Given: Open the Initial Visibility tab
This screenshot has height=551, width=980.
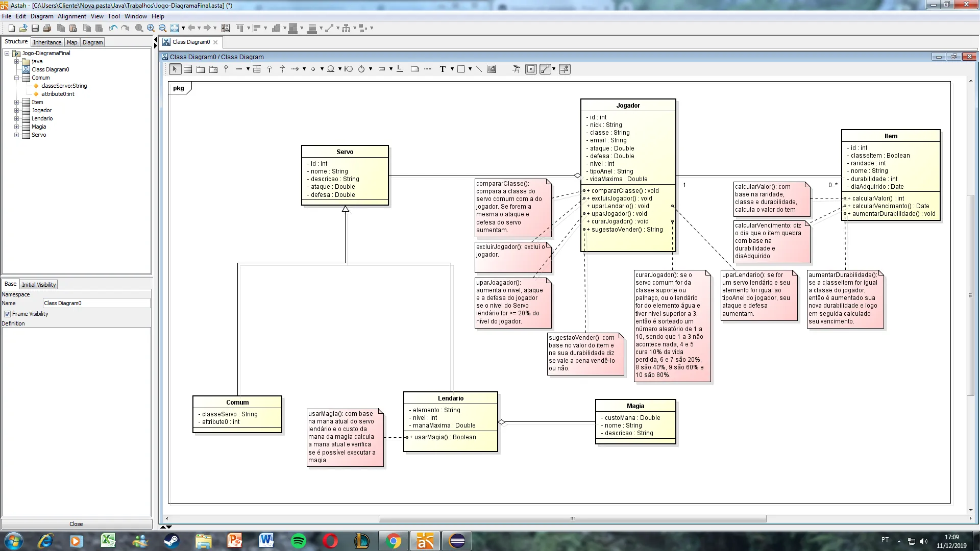Looking at the screenshot, I should (x=39, y=285).
